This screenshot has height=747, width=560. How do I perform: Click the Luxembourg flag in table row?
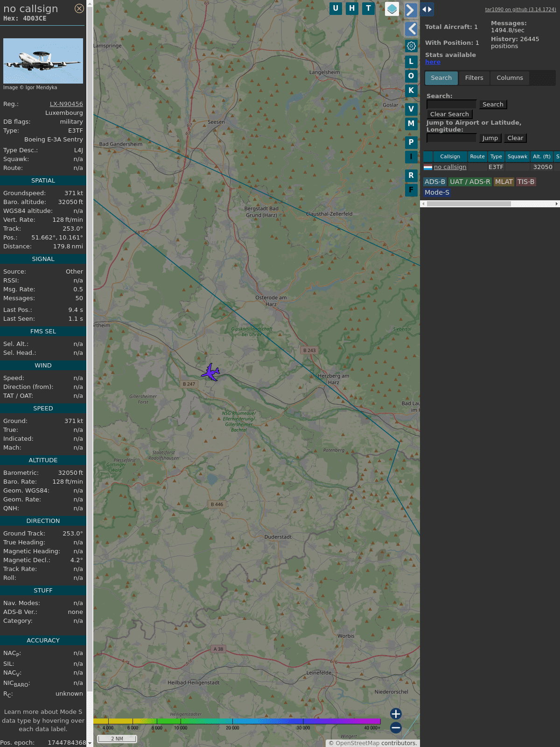tap(428, 167)
